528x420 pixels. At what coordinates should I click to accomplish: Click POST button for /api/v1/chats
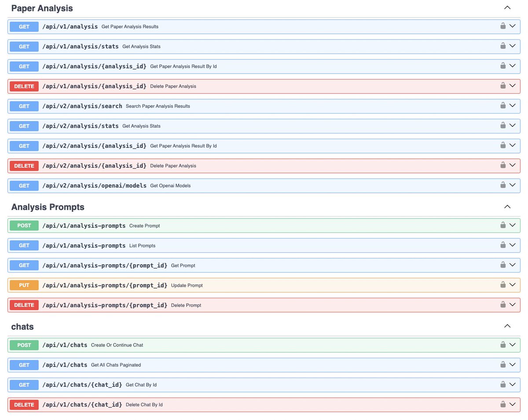(24, 345)
